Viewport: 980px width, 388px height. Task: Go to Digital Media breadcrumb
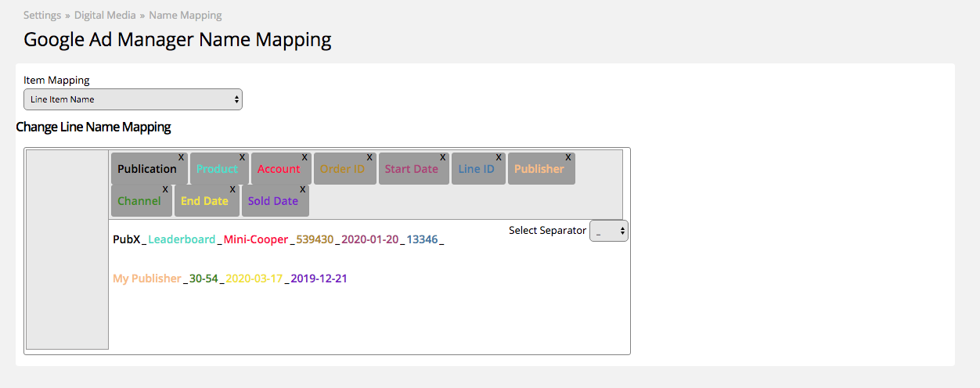[x=105, y=15]
